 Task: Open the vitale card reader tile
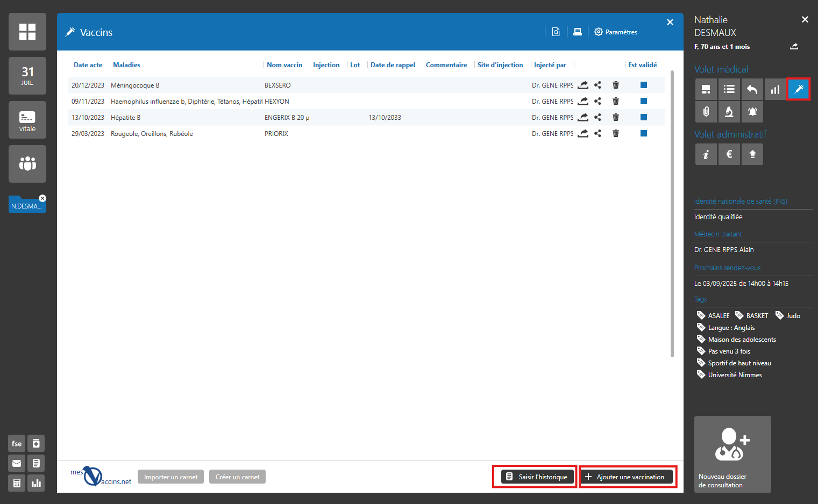pyautogui.click(x=27, y=120)
